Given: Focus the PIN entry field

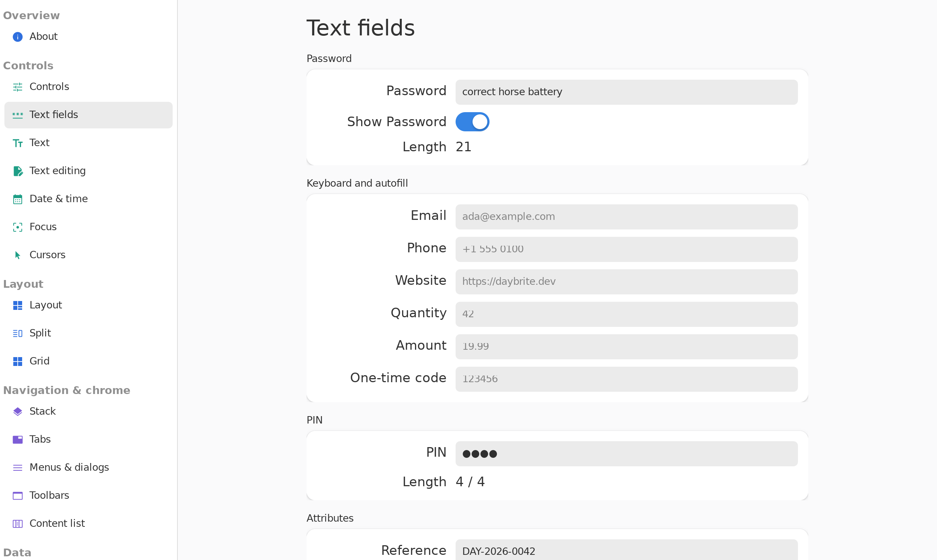Looking at the screenshot, I should coord(626,453).
